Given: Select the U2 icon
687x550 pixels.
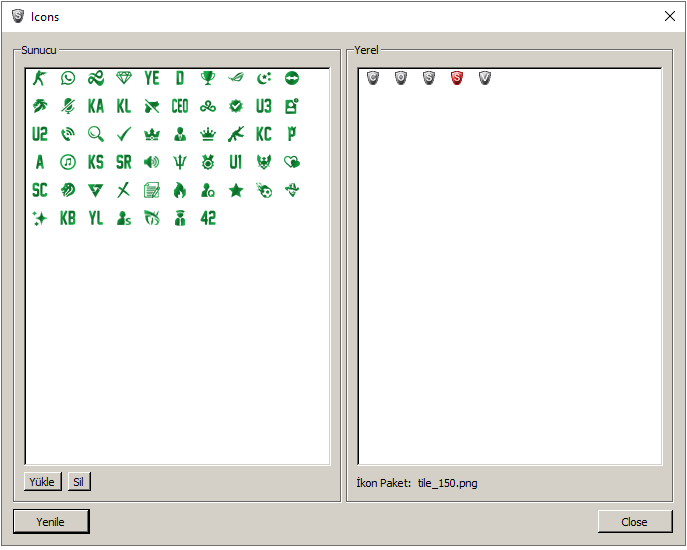Looking at the screenshot, I should pos(39,135).
